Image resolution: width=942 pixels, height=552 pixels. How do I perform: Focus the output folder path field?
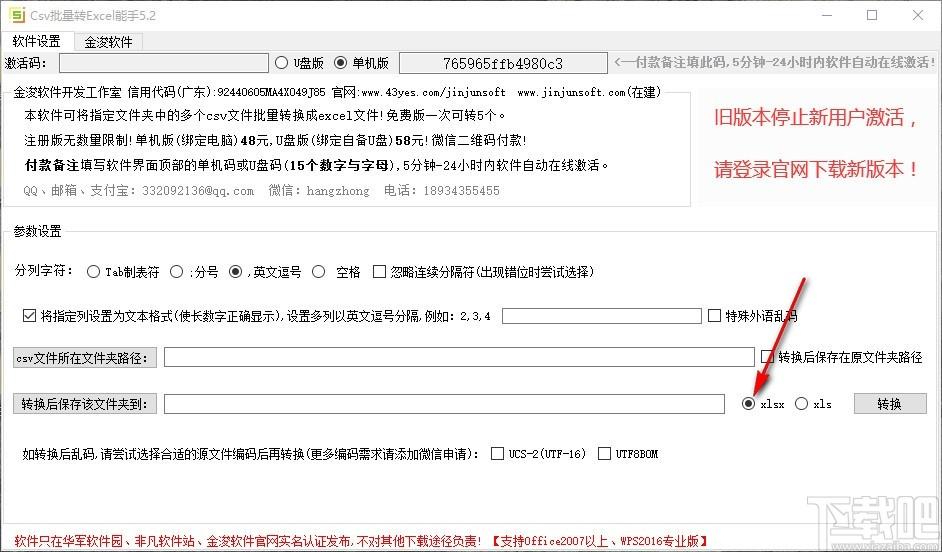[x=444, y=404]
